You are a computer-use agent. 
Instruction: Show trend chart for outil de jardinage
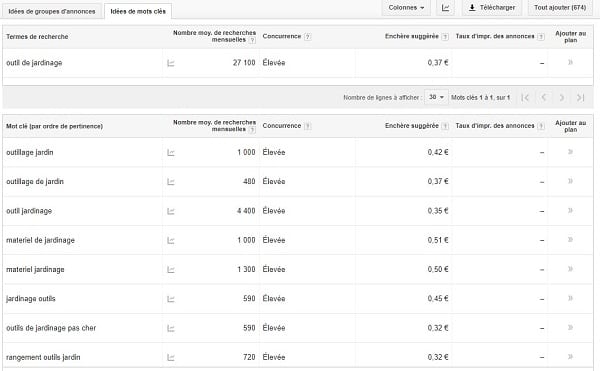[171, 63]
